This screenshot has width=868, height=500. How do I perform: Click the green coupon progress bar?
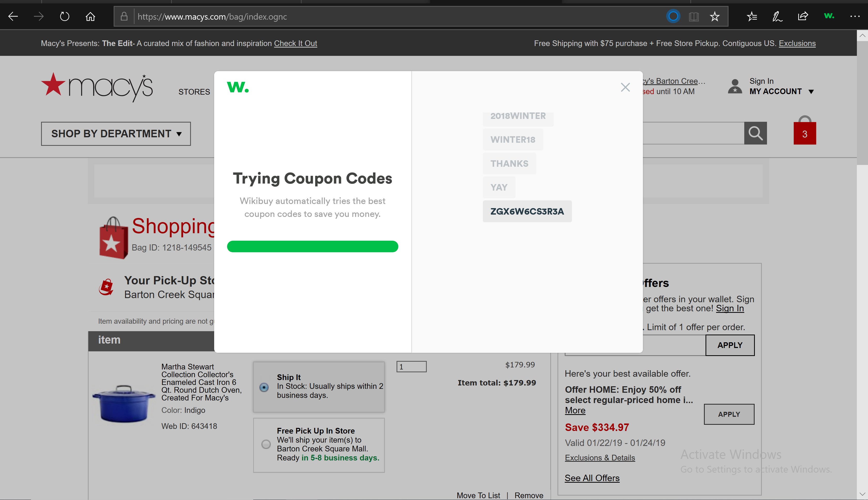coord(312,247)
